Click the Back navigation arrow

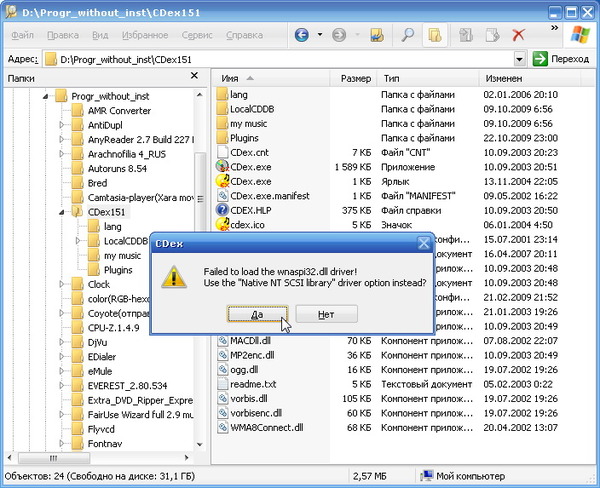point(302,35)
